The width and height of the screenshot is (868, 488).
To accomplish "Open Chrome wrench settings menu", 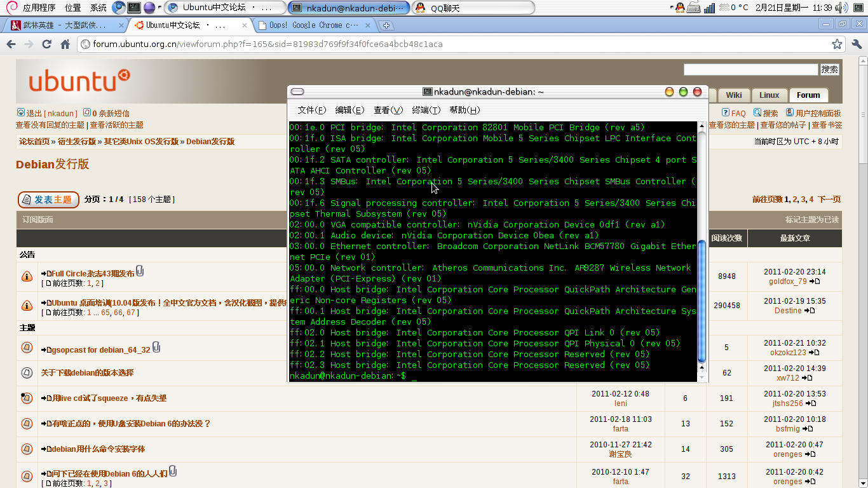I will pyautogui.click(x=857, y=44).
